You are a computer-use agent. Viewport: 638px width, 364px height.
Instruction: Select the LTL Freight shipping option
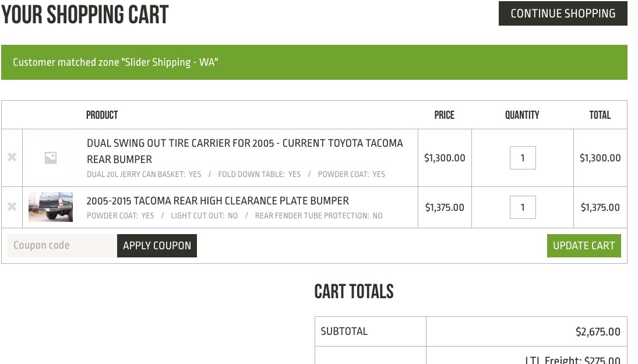tap(573, 359)
